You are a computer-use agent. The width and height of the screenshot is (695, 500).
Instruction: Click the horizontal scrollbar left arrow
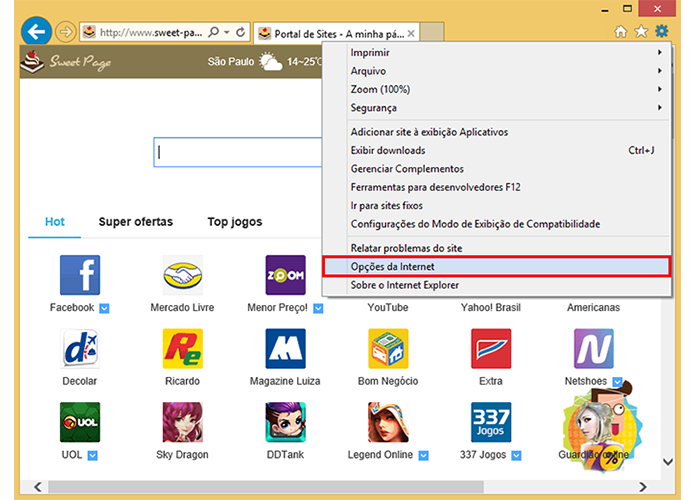pos(38,487)
